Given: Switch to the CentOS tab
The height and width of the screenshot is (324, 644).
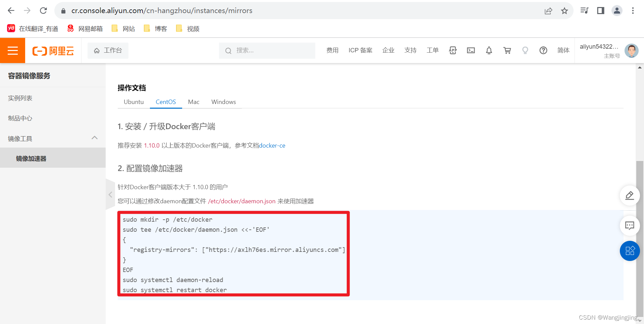Looking at the screenshot, I should [166, 102].
